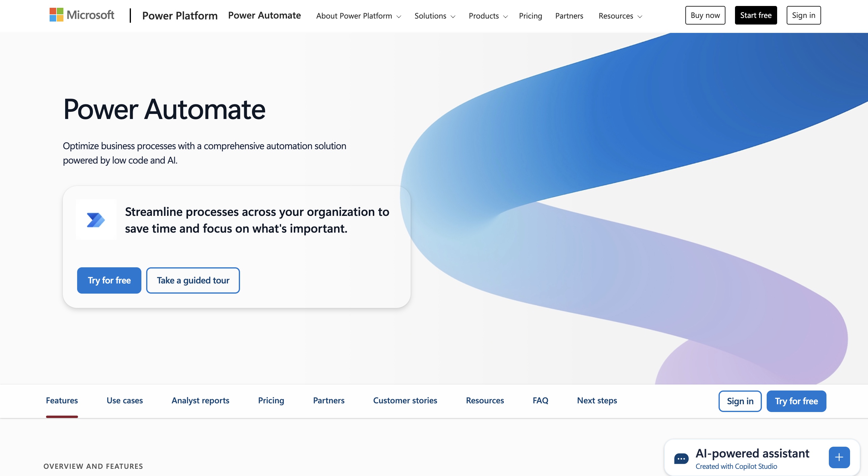Click Power Automate in the header
Viewport: 868px width, 476px height.
click(x=264, y=15)
